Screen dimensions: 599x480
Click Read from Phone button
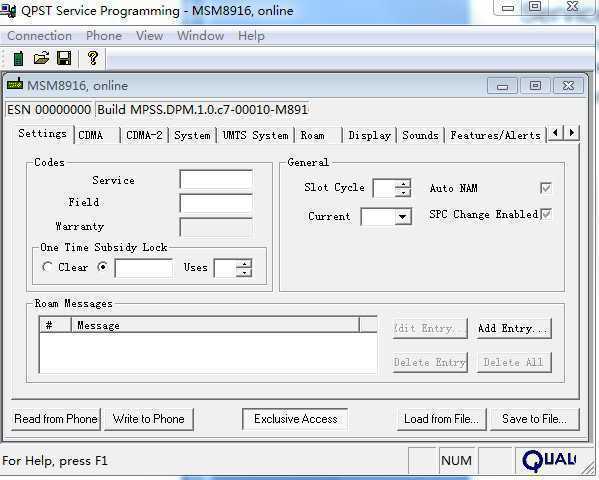coord(56,419)
